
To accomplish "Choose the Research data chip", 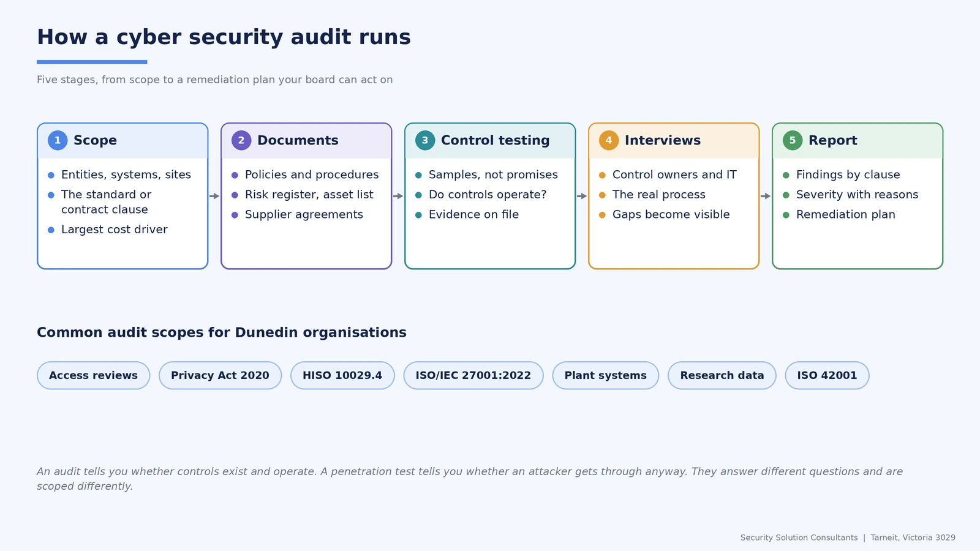I will (722, 375).
